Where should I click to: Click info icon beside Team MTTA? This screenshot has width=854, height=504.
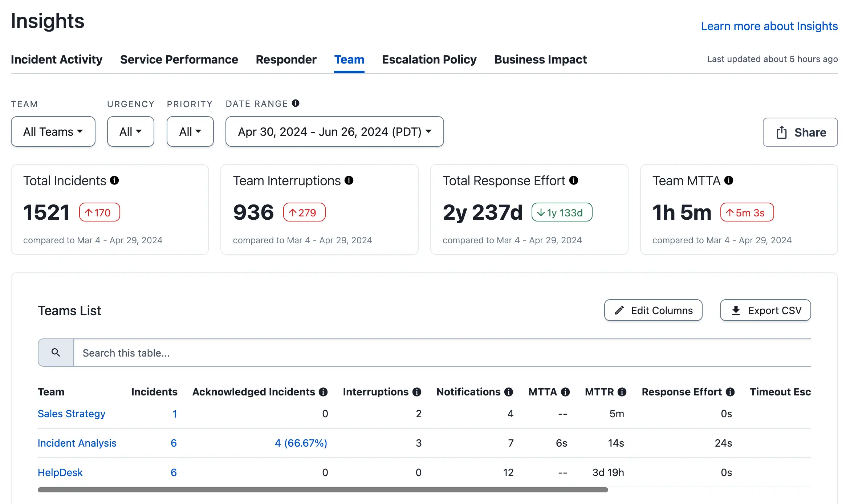pyautogui.click(x=729, y=180)
